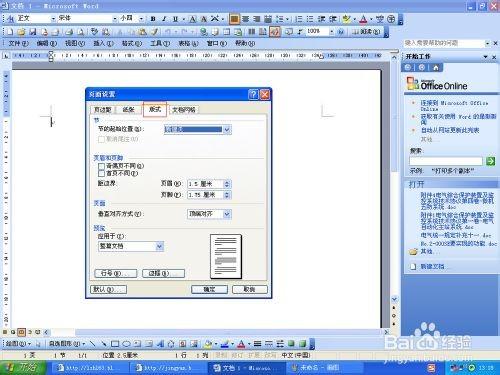The height and width of the screenshot is (375, 500).
Task: Click the Italic icon in Word's formatting toolbar
Action: 164,19
